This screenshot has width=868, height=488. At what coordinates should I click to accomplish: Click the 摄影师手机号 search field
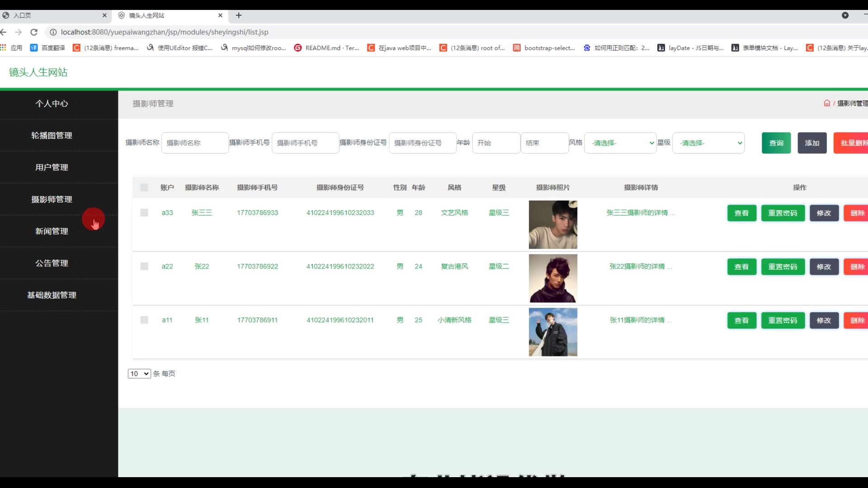coord(305,143)
